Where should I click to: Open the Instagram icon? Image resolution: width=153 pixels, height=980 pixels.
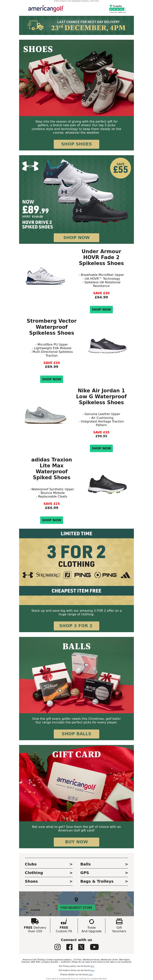click(x=58, y=947)
